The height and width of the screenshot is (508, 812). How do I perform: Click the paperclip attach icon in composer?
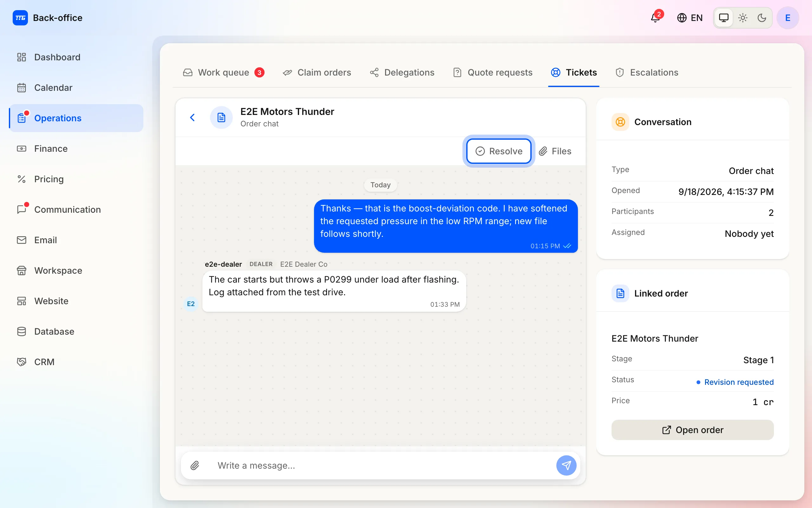tap(195, 465)
